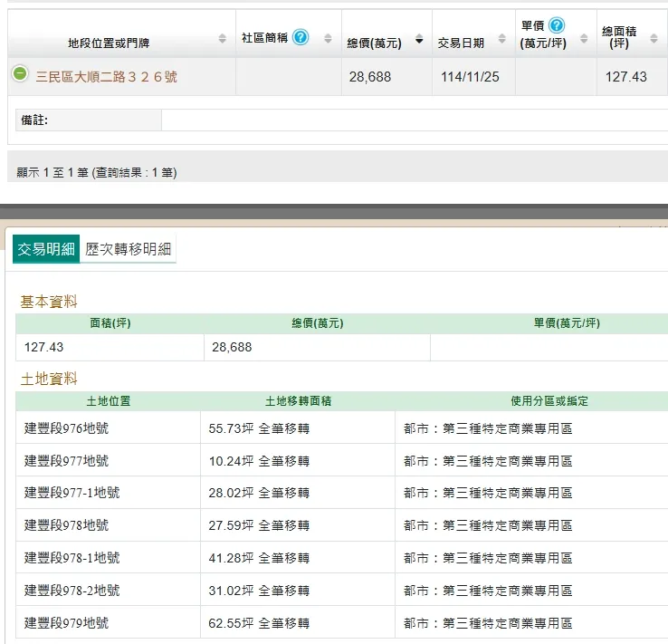Sort by 總價(萬元) column arrow
Screen dimensions: 668x644
click(x=419, y=39)
